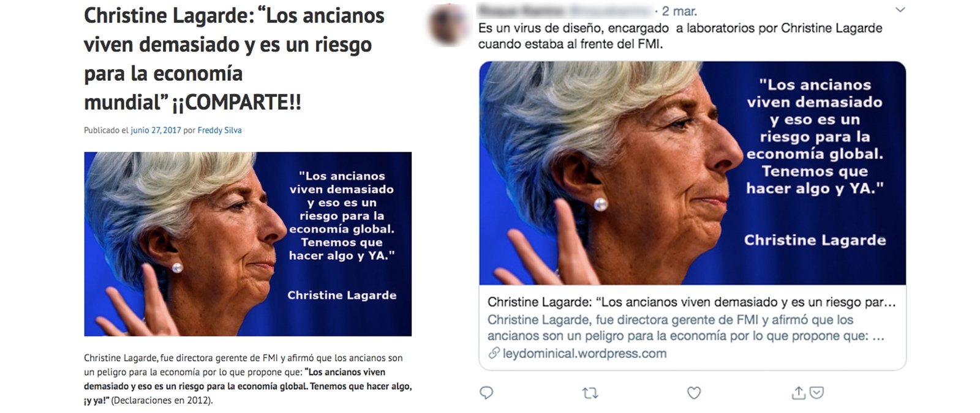980x413 pixels.
Task: Like the tweet with heart icon
Action: pos(693,393)
